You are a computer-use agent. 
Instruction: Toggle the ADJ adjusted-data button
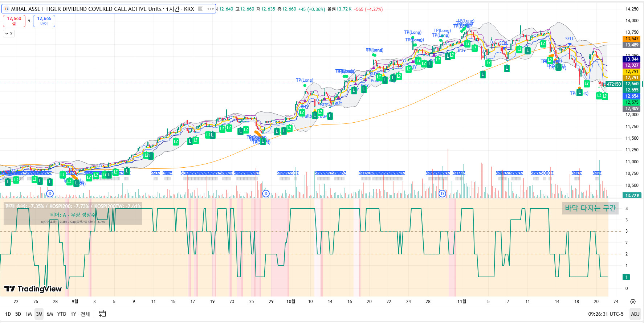[x=635, y=314]
